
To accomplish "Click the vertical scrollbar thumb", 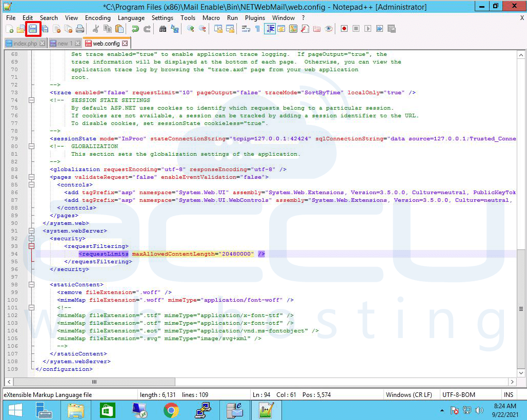I will pyautogui.click(x=521, y=309).
